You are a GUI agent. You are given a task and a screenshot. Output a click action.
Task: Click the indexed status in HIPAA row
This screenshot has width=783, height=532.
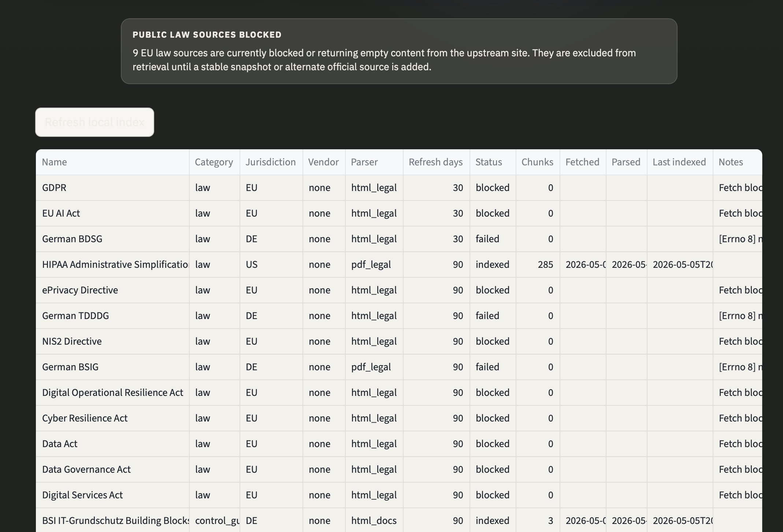(492, 265)
